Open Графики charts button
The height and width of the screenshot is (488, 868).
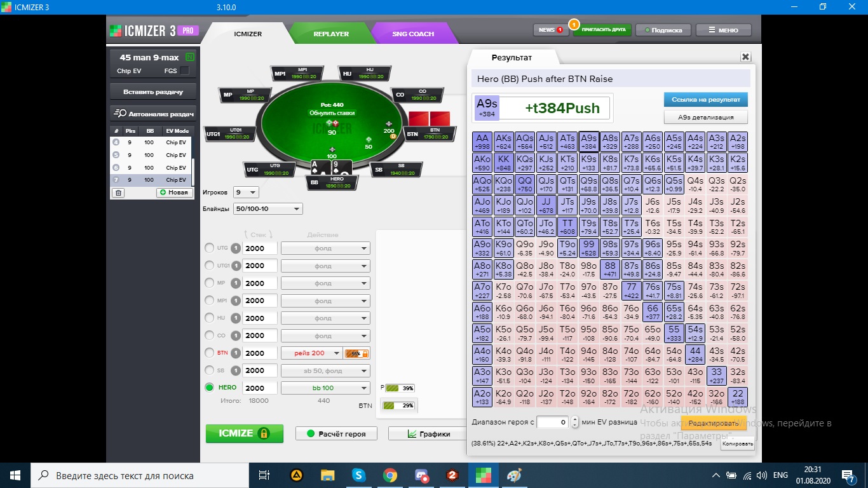click(428, 434)
